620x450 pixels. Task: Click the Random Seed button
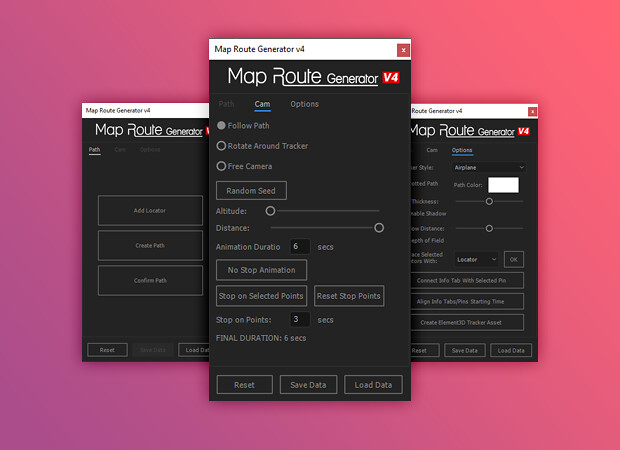[251, 190]
